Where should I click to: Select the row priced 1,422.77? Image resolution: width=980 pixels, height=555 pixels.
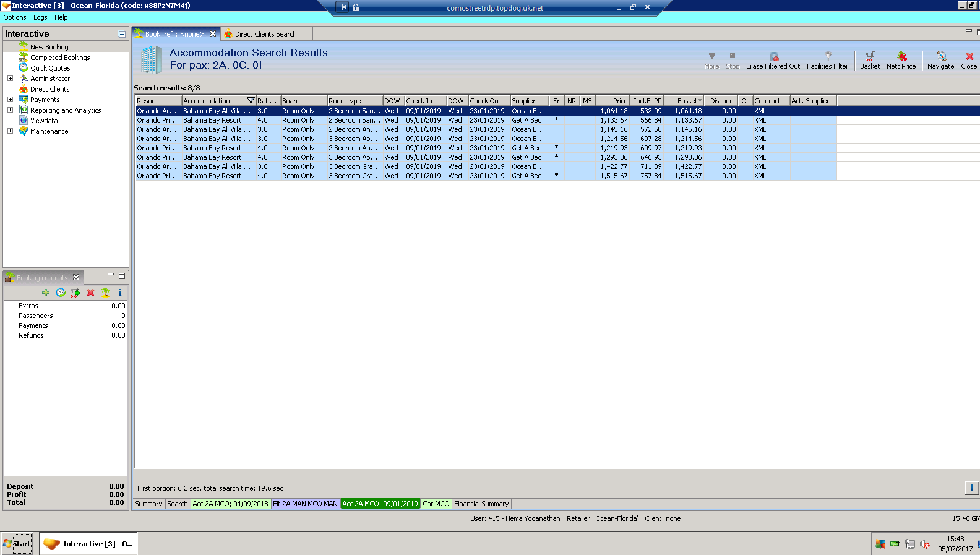486,166
